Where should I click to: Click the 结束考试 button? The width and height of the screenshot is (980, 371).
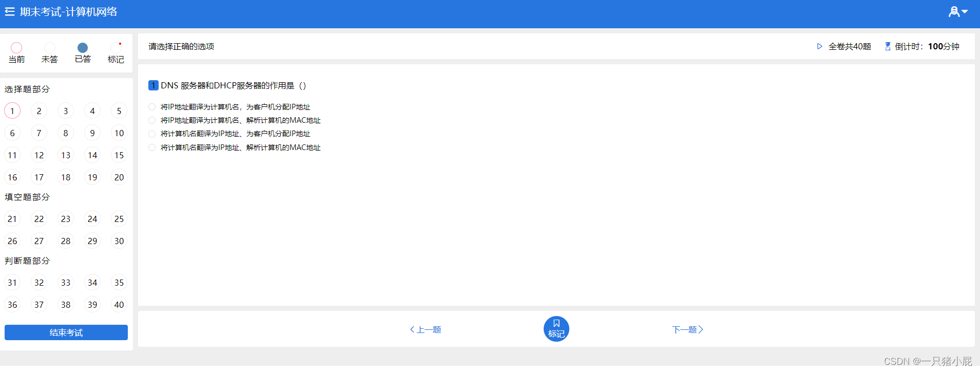tap(66, 332)
